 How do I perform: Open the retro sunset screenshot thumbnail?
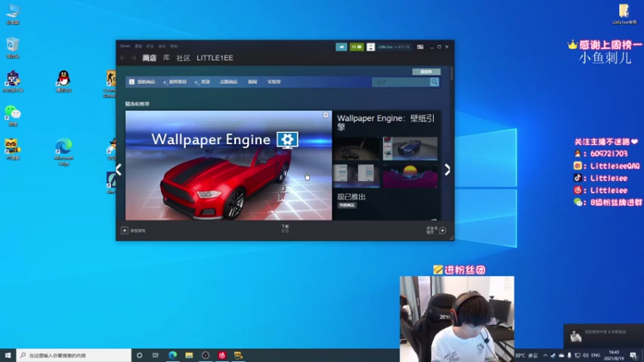coord(410,175)
